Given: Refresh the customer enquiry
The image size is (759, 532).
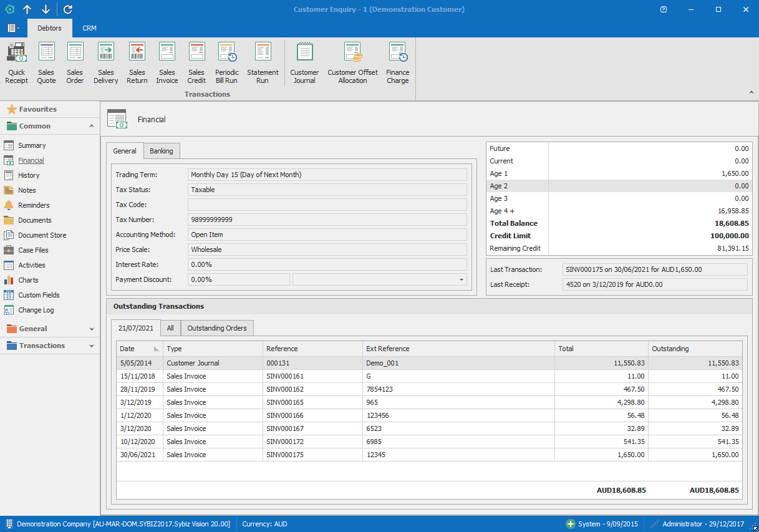Looking at the screenshot, I should pos(68,9).
